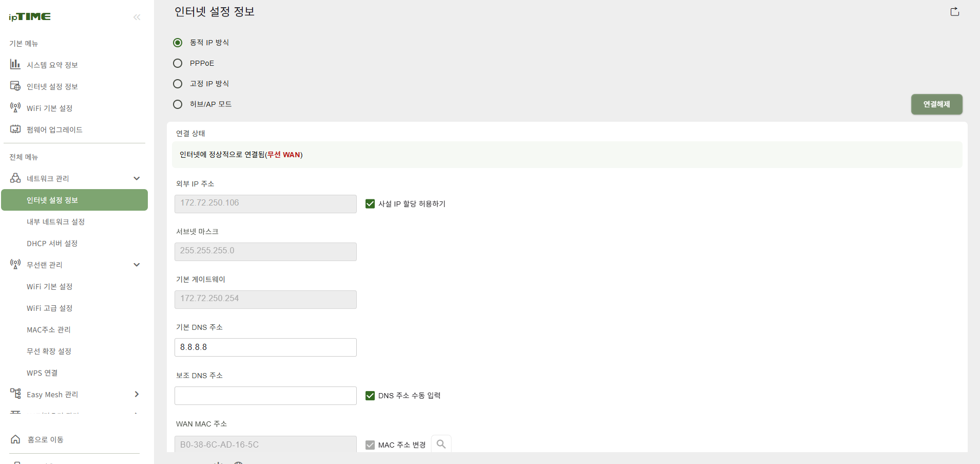Toggle MAC 주소 변경 checkbox
The image size is (980, 464).
coord(370,445)
